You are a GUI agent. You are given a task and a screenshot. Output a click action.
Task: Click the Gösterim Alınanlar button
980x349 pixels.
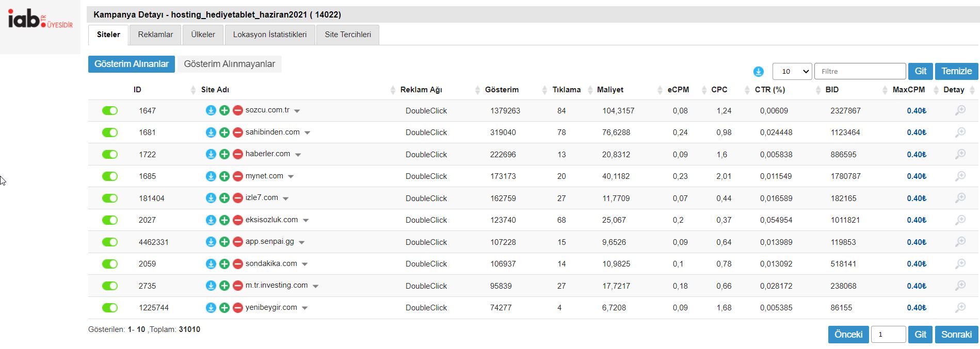click(132, 64)
